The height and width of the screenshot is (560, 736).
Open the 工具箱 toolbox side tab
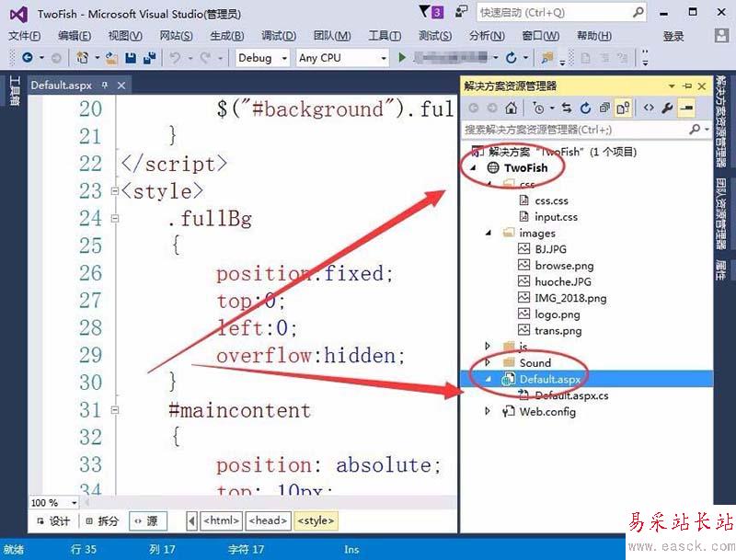(15, 91)
